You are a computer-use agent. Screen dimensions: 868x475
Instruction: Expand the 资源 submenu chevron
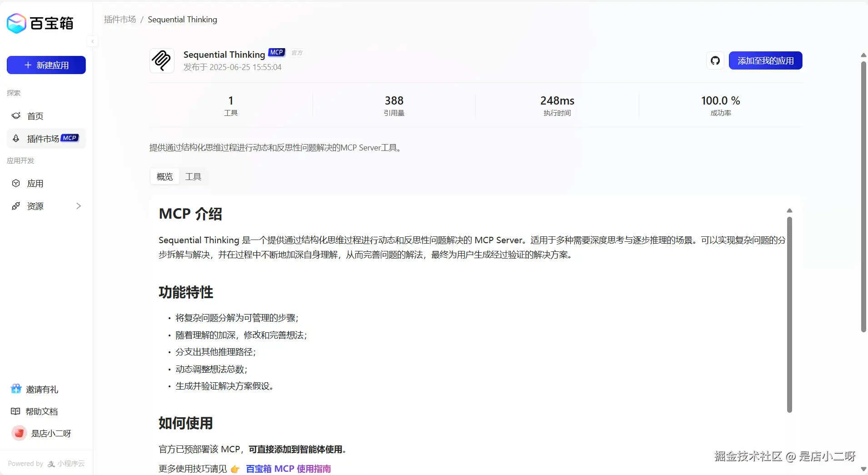[x=78, y=206]
